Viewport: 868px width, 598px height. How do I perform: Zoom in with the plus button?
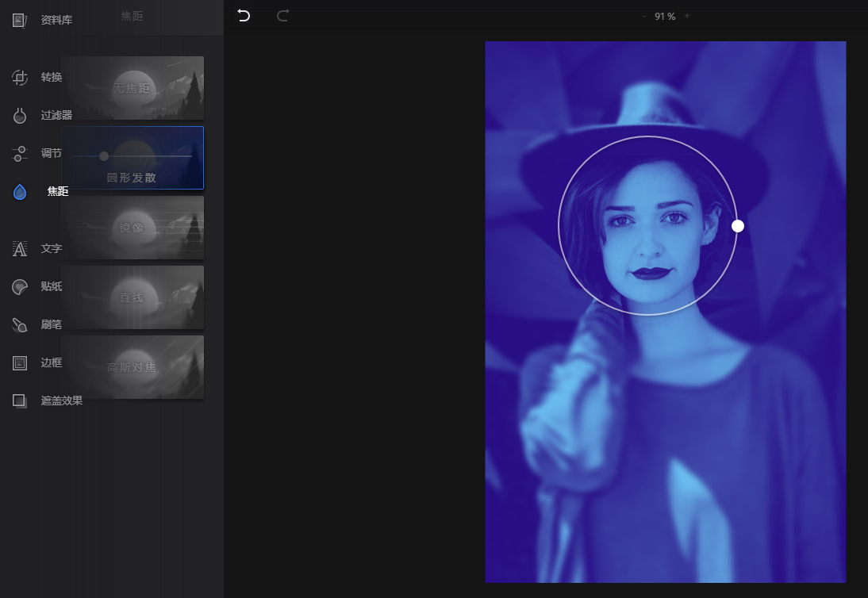point(687,16)
